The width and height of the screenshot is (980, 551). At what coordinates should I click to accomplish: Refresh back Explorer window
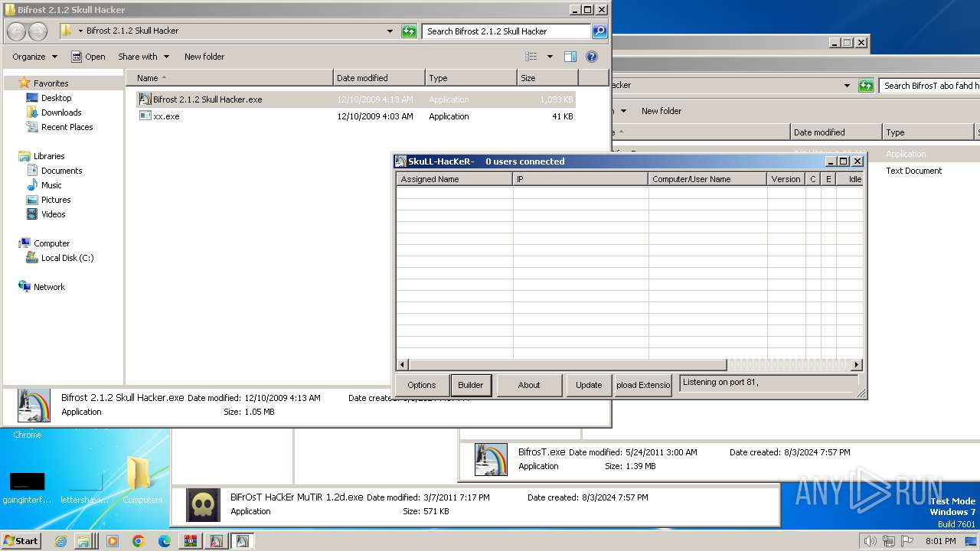click(x=866, y=86)
